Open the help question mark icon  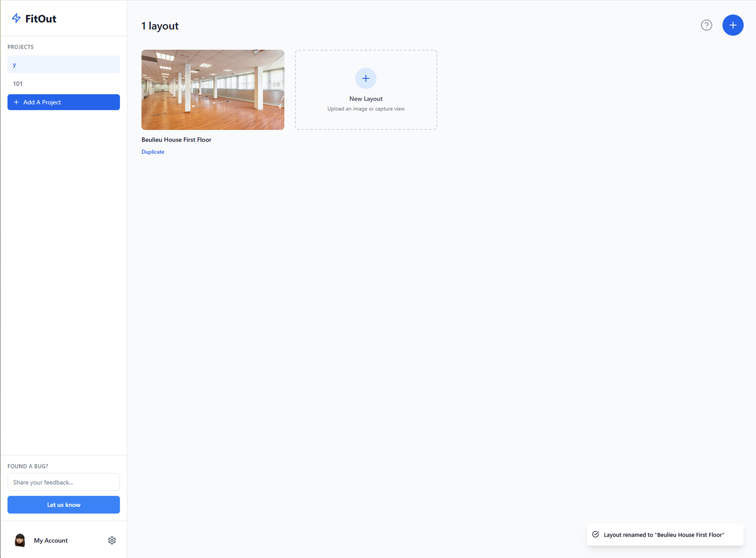click(706, 25)
